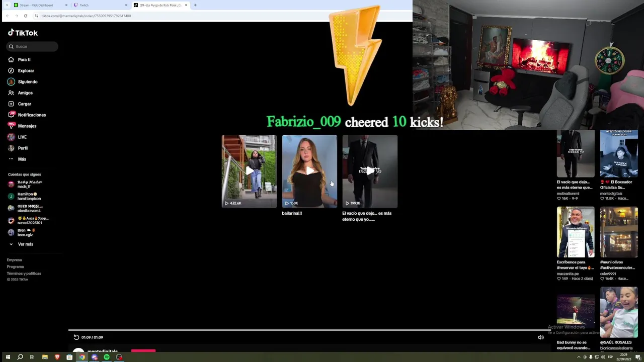
Task: Click the browser back arrow
Action: 7,16
